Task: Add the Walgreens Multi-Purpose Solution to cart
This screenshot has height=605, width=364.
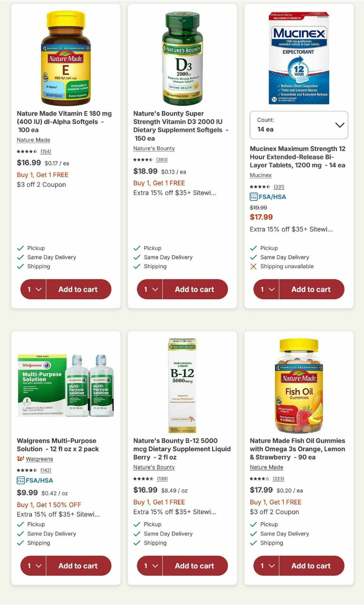Action: [x=79, y=566]
